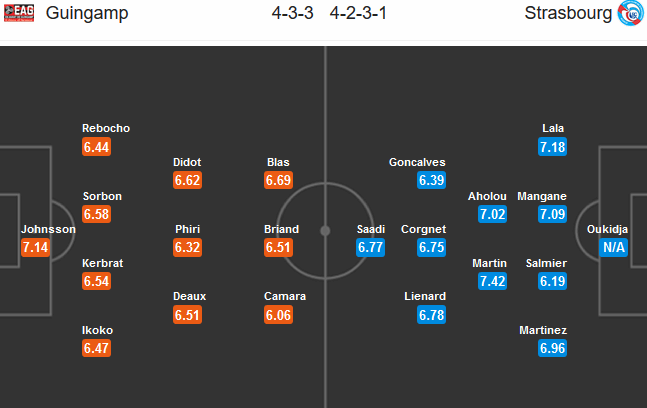Viewport: 647px width, 408px height.
Task: Click the Guingamp club crest icon
Action: click(16, 15)
